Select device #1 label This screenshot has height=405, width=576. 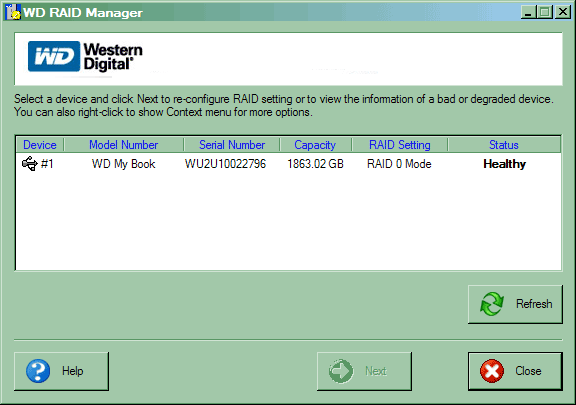47,164
